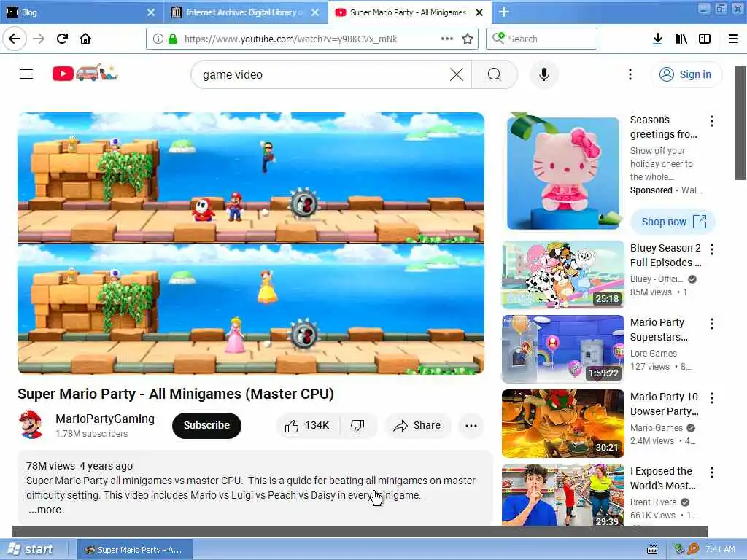Screen dimensions: 747x560
Task: Click the browser Search box
Action: click(542, 39)
